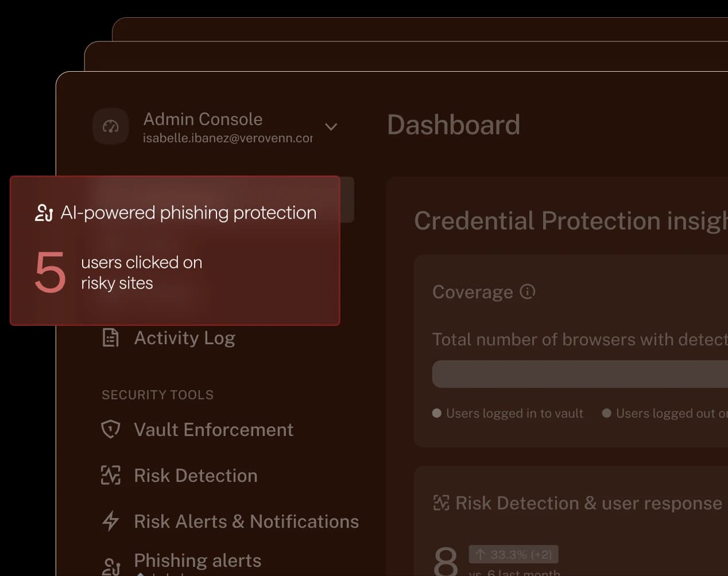Click the Users logged out legend entry
The image size is (728, 576).
[665, 413]
